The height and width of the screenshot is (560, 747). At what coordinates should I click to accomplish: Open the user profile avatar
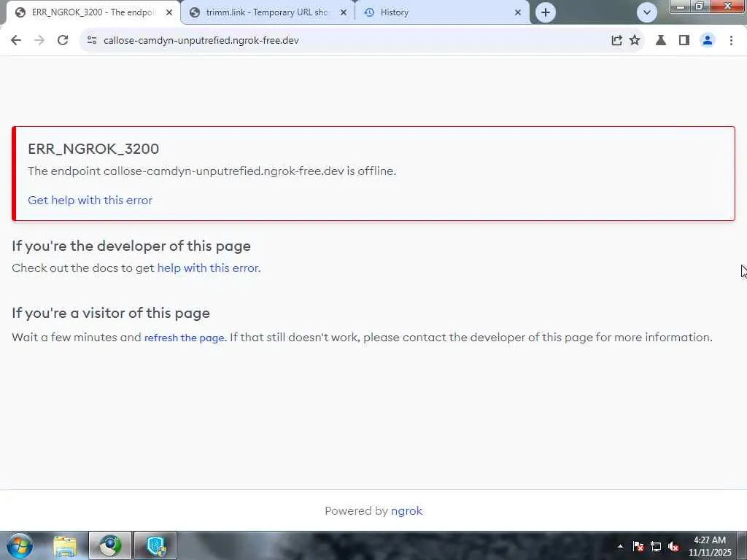[x=708, y=40]
